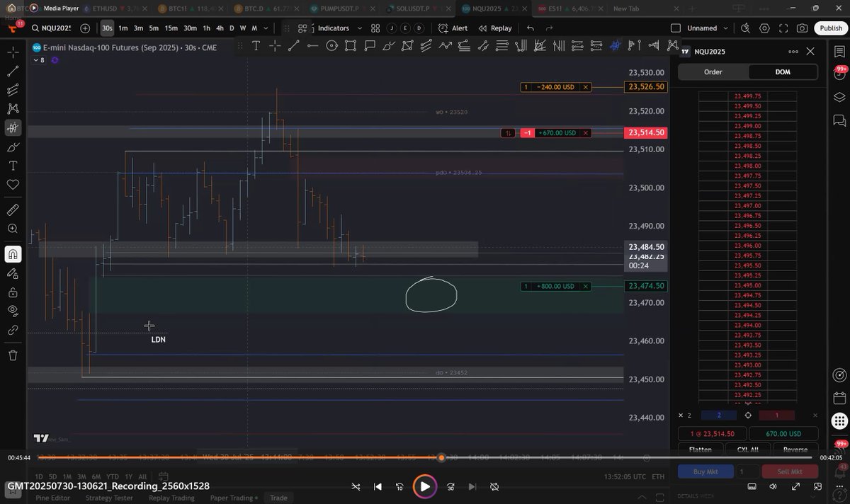Screen dimensions: 850x504
Task: Open symbol search NQU2025
Action: (x=51, y=28)
